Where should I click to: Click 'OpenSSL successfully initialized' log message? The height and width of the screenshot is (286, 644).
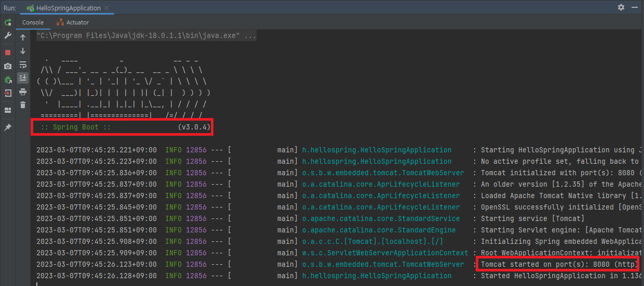click(561, 207)
